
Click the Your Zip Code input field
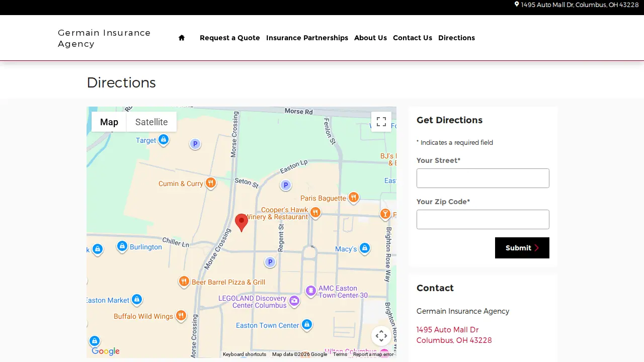(483, 219)
